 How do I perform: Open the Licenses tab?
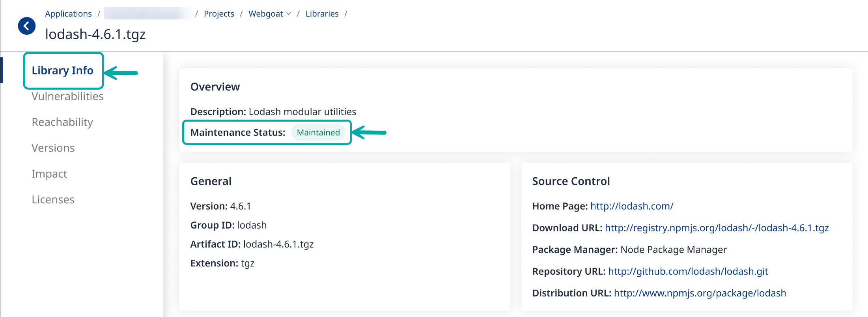53,200
